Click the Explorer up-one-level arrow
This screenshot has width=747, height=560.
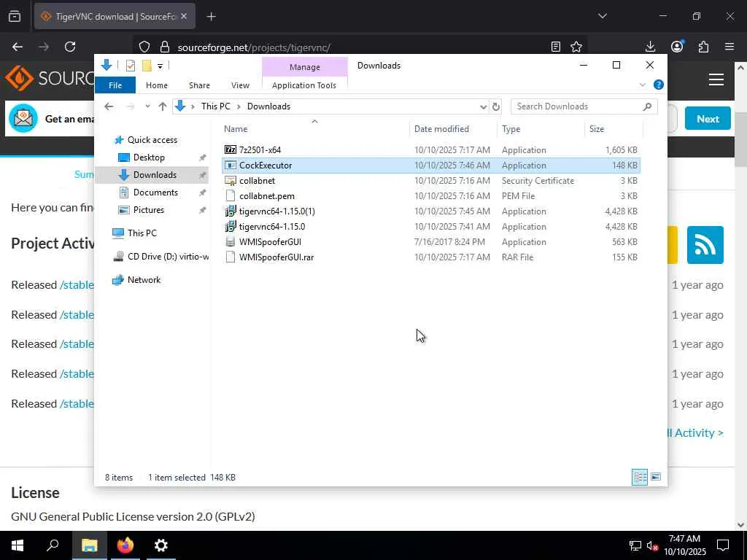click(x=163, y=106)
